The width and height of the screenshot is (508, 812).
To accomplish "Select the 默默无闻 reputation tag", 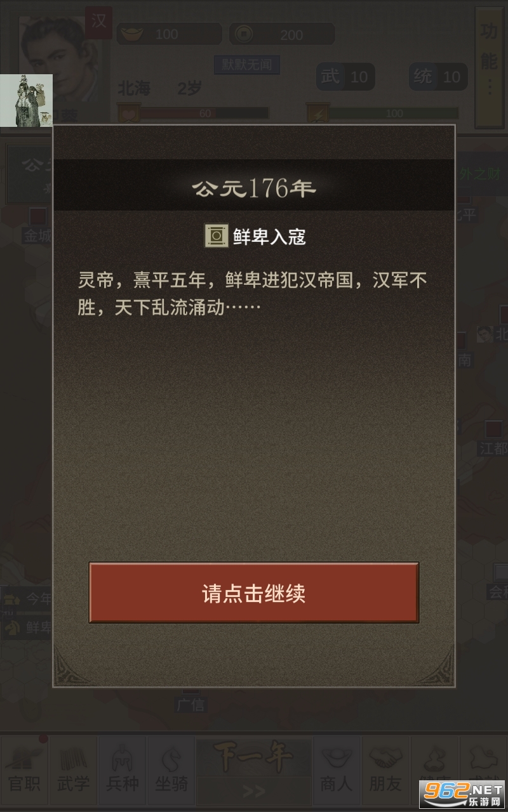I will pos(247,64).
